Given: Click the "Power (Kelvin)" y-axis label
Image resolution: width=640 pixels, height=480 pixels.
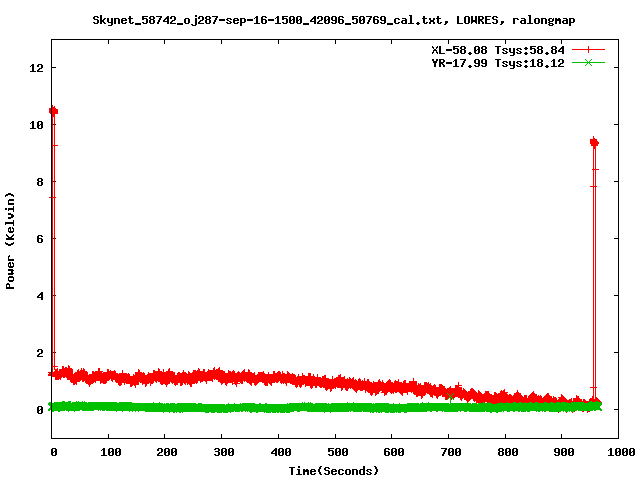Looking at the screenshot, I should pos(10,241).
